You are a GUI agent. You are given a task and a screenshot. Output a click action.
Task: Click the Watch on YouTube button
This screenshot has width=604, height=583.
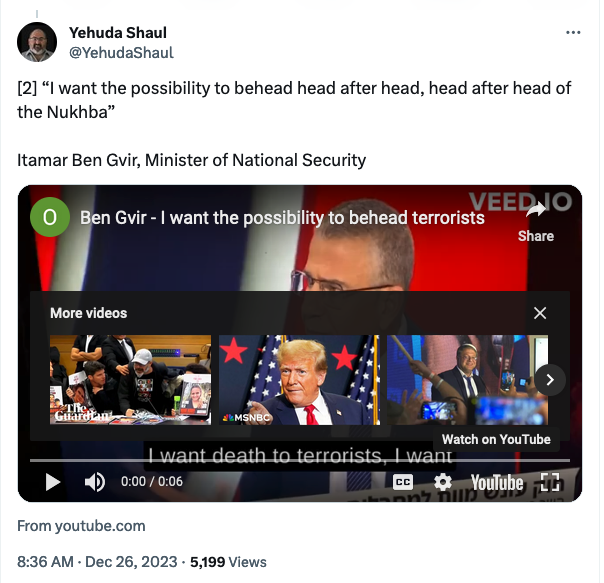[496, 439]
